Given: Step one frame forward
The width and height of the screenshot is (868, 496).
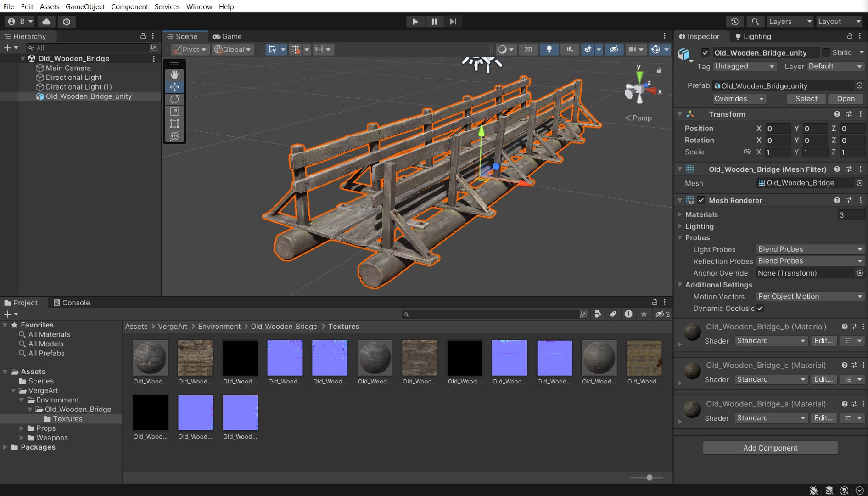Looking at the screenshot, I should [453, 22].
